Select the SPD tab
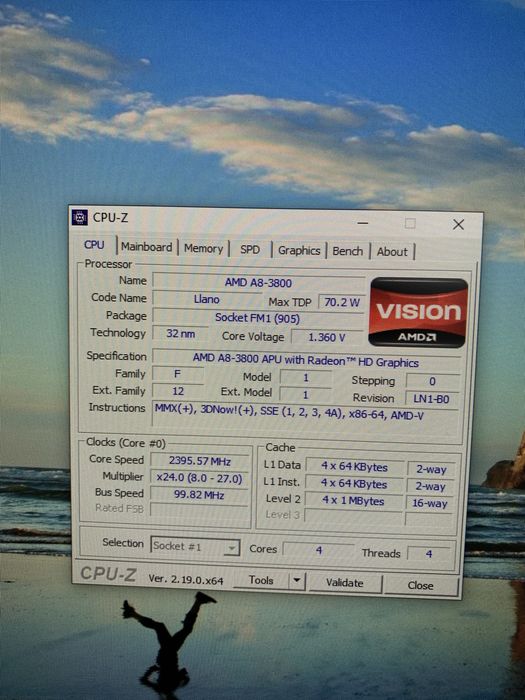The height and width of the screenshot is (700, 525). click(x=250, y=250)
